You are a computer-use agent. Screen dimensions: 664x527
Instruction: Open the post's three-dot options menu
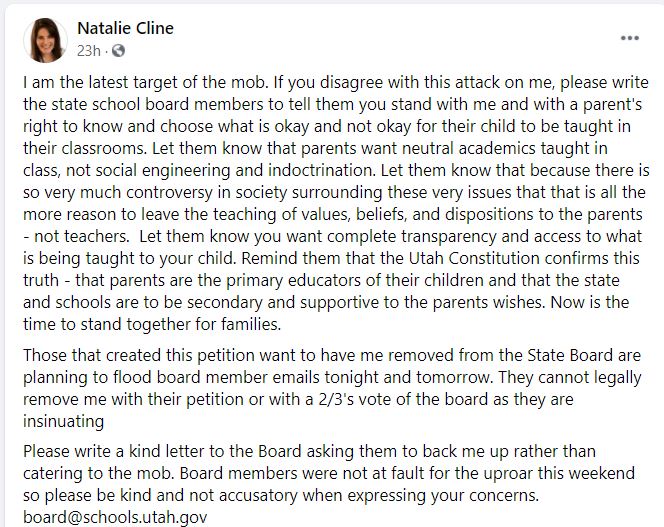tap(629, 38)
